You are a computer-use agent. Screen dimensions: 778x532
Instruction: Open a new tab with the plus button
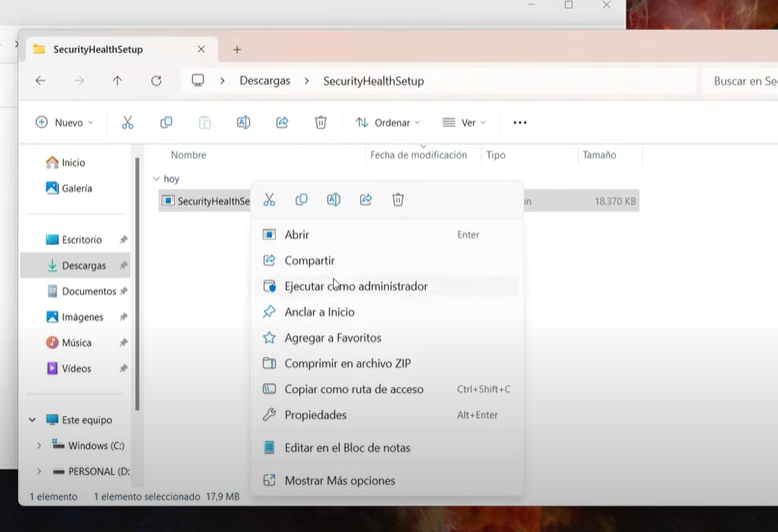point(237,50)
